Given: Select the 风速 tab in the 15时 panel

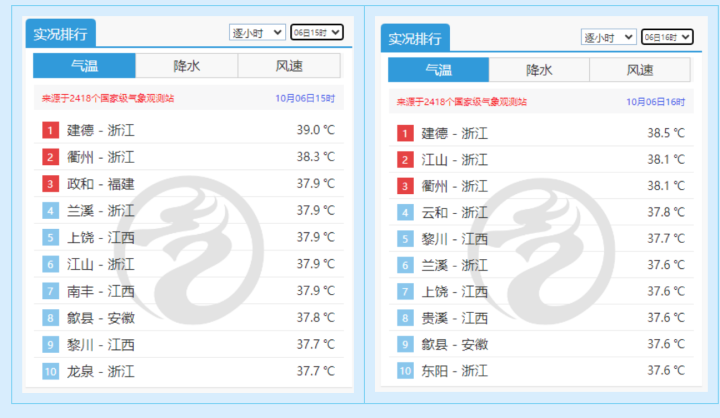Looking at the screenshot, I should pos(289,66).
